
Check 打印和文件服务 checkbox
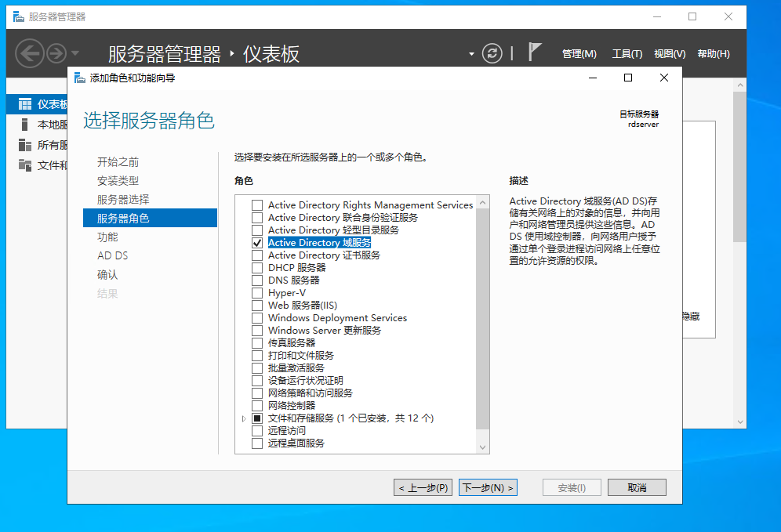(257, 356)
